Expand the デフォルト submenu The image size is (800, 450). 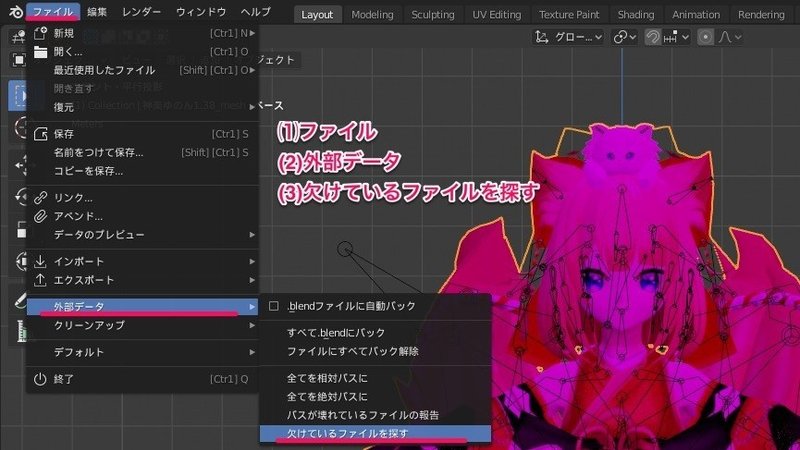pos(142,352)
